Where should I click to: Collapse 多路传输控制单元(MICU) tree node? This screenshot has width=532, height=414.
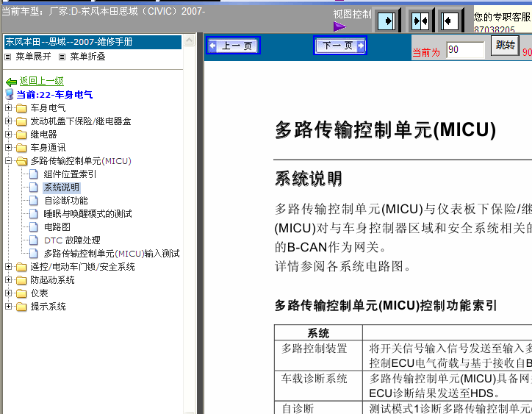tap(9, 160)
